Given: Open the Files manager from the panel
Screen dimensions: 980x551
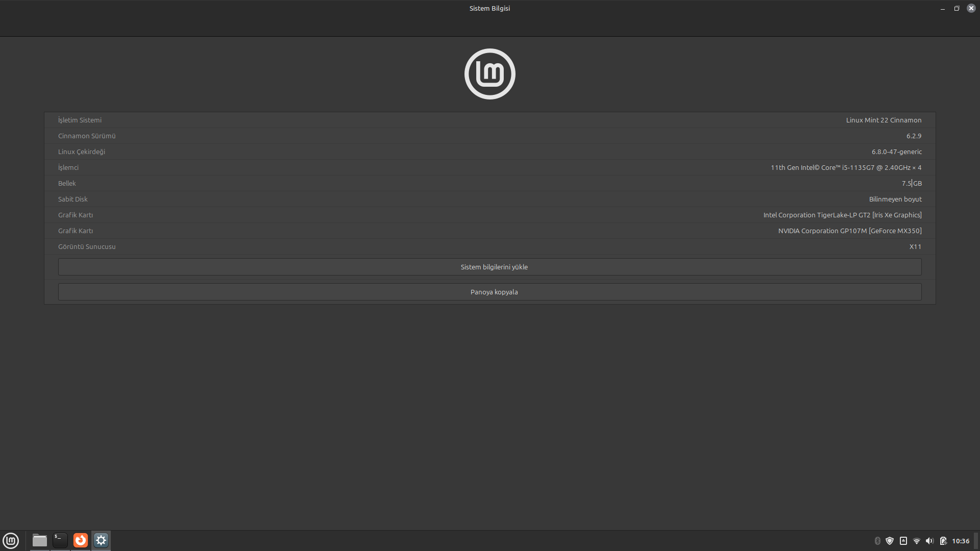Looking at the screenshot, I should point(40,540).
